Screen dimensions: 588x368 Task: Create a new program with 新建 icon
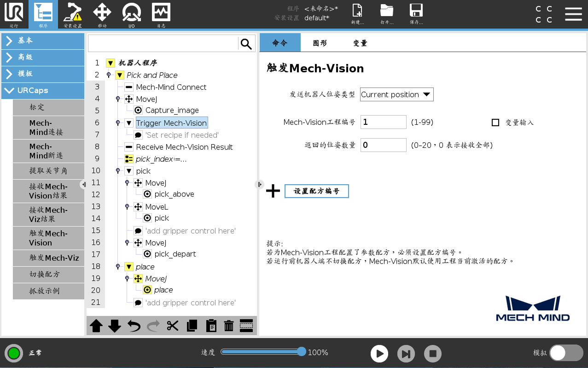(357, 14)
